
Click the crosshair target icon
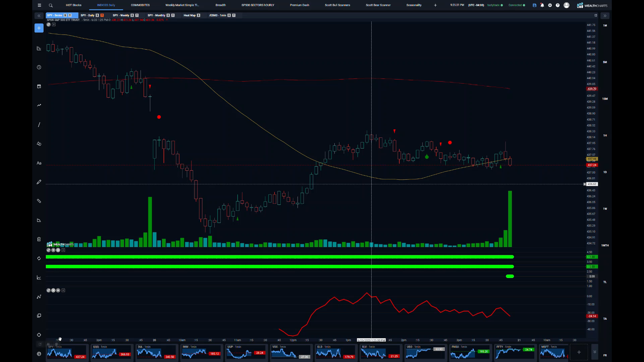click(x=39, y=335)
